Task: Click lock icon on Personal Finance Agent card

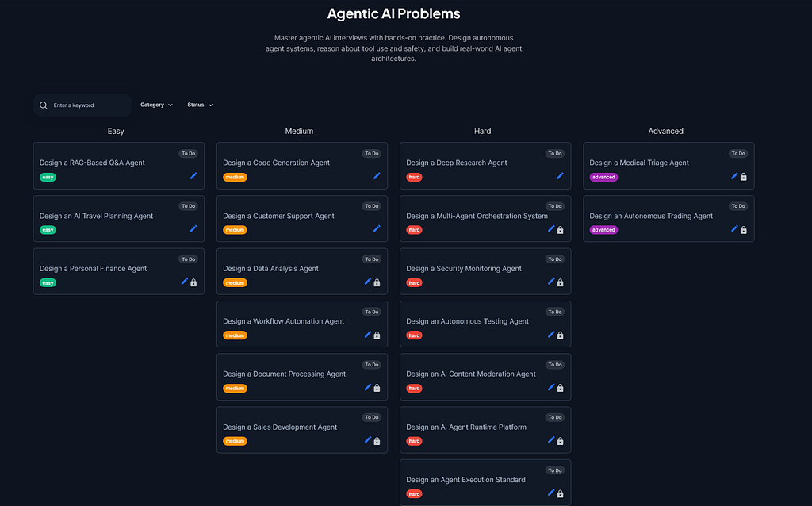Action: tap(193, 283)
